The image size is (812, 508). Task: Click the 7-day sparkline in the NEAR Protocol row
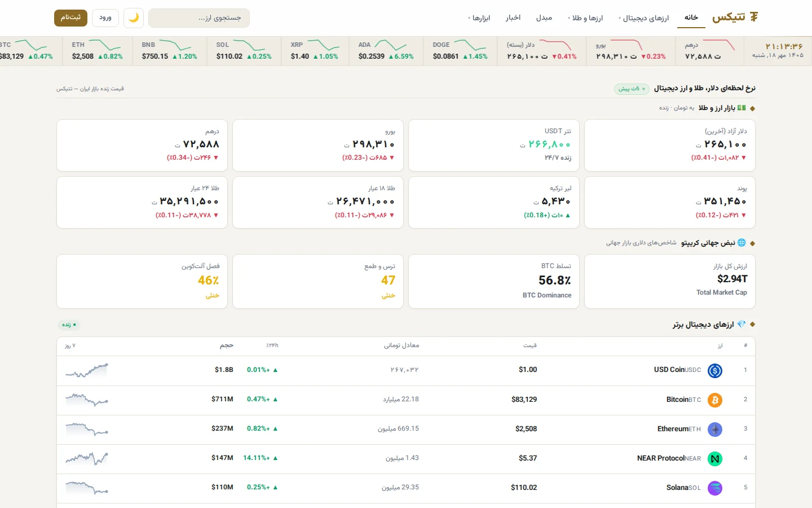(x=87, y=458)
